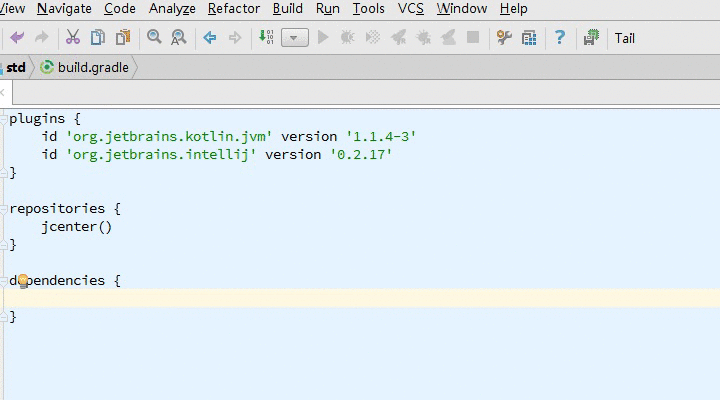Open the Analyze menu
Screen dimensions: 720x400
point(172,8)
